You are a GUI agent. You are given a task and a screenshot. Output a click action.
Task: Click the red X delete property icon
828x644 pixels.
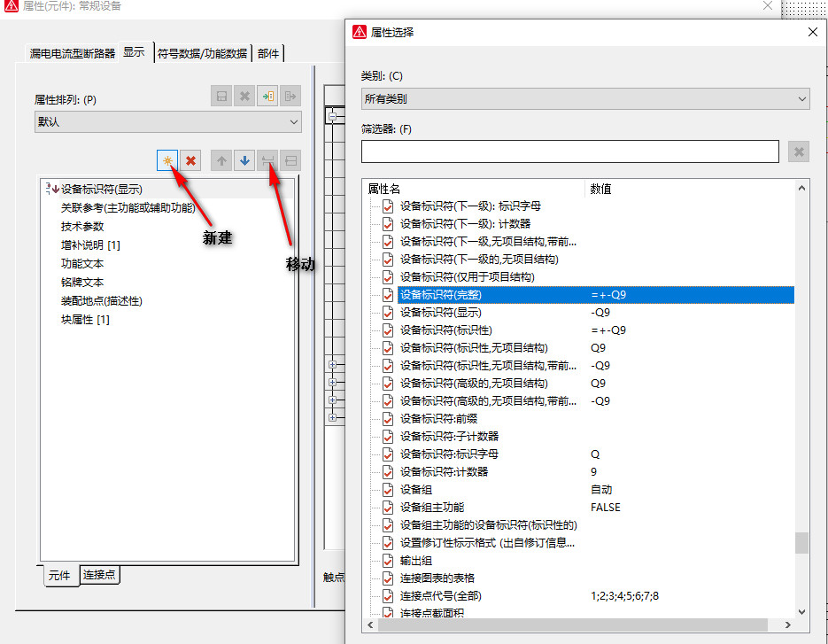pos(191,161)
